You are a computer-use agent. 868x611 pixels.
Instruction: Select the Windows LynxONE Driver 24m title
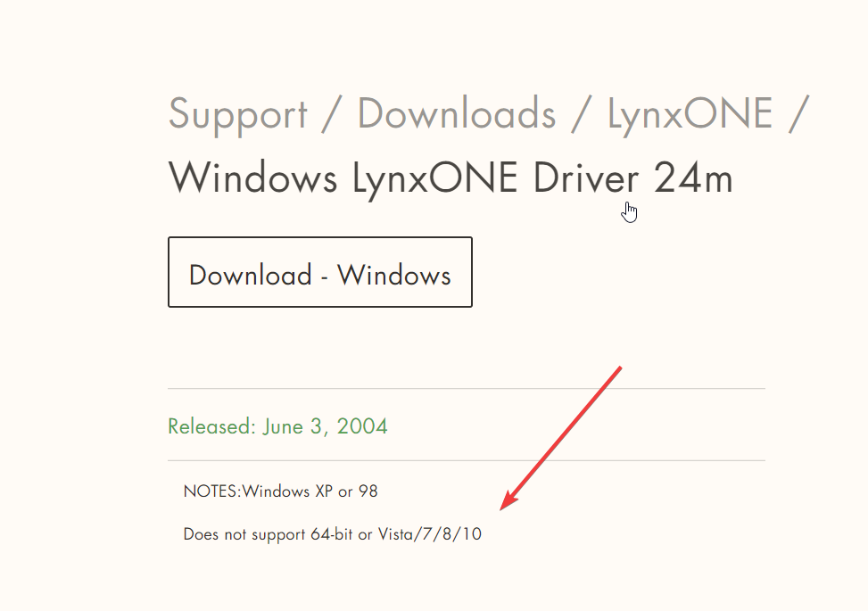point(451,179)
